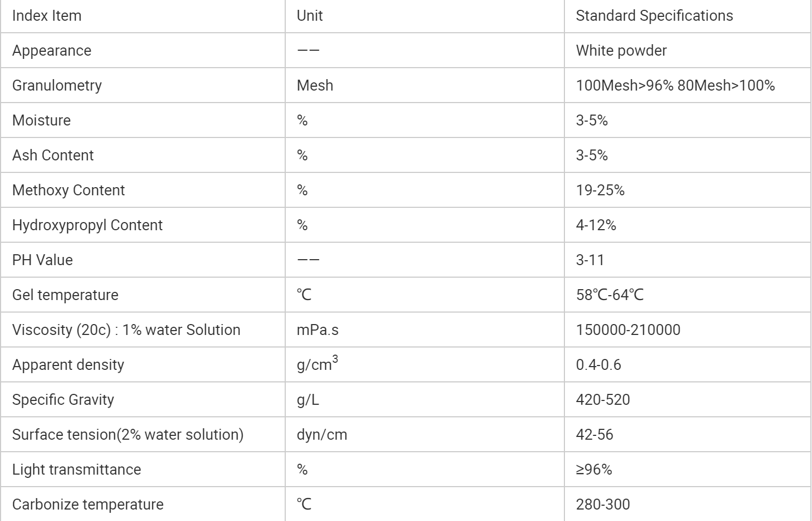Screen dimensions: 812x521
Task: Click the 'g/cm3' unit cell
Action: click(317, 364)
